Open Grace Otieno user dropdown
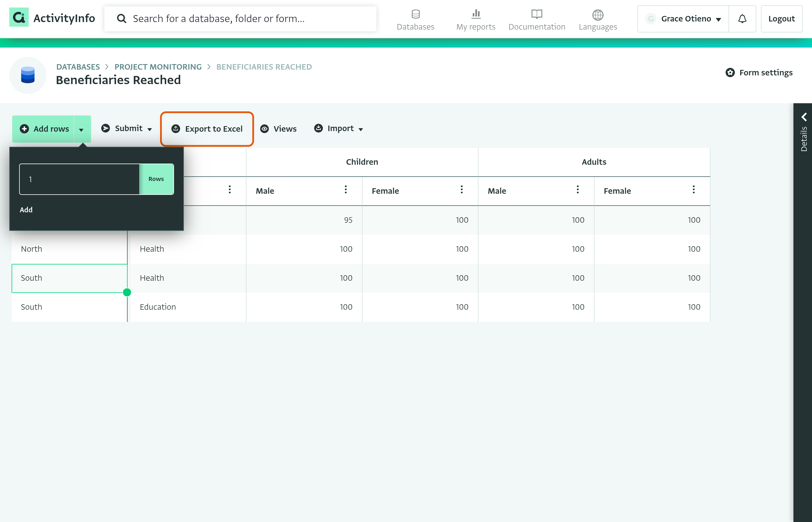The width and height of the screenshot is (812, 522). (683, 19)
